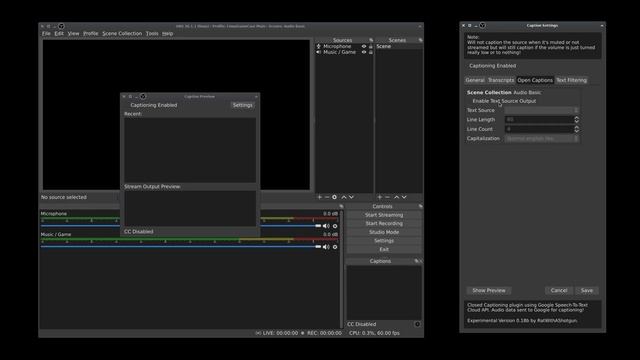The image size is (640, 360).
Task: Move scene up arrow in Scenes toolbar
Action: point(396,197)
